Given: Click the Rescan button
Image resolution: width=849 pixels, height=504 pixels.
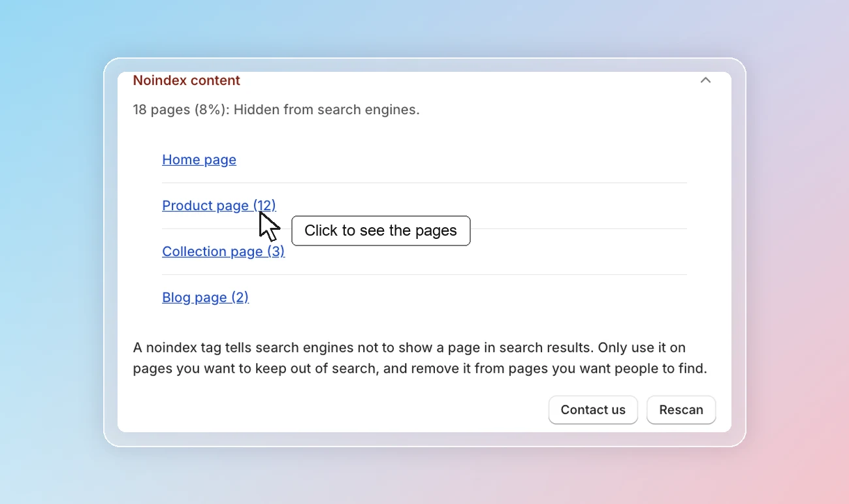Looking at the screenshot, I should pos(681,410).
